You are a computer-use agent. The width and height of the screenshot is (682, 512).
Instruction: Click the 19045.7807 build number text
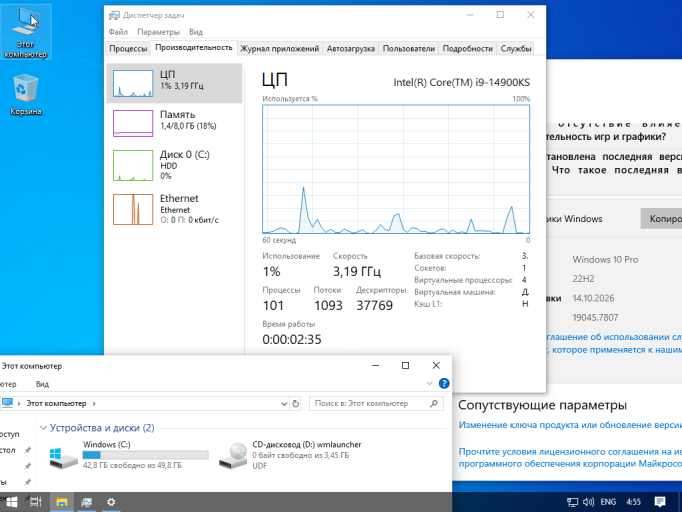(x=595, y=318)
